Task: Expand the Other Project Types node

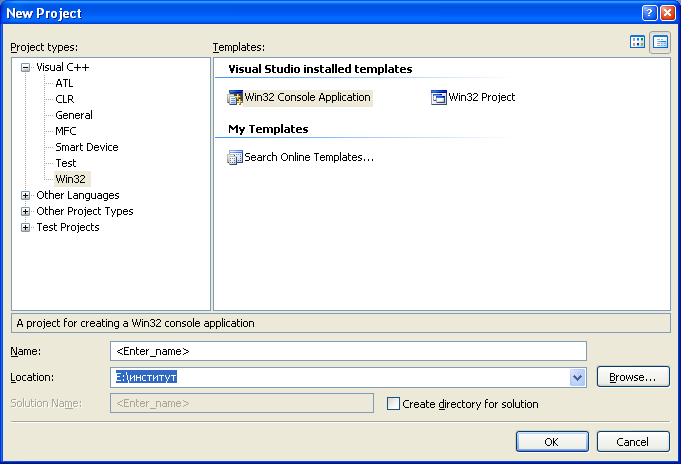Action: coord(26,212)
